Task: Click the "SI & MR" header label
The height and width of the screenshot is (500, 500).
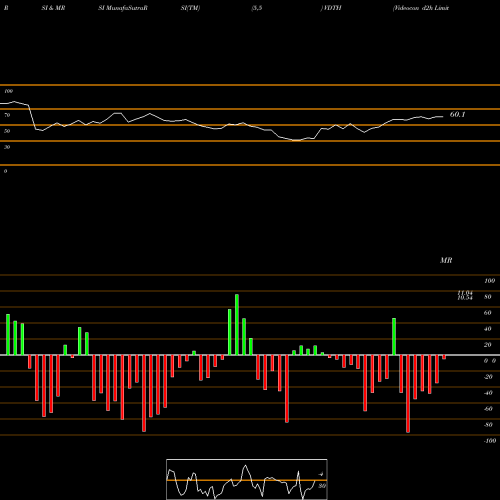Action: [53, 8]
